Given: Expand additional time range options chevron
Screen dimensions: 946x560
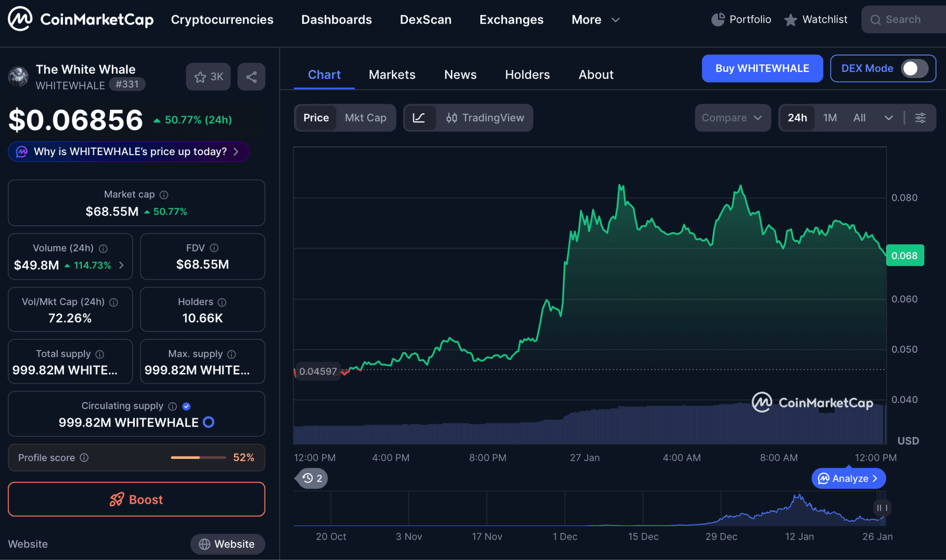Looking at the screenshot, I should click(x=888, y=118).
